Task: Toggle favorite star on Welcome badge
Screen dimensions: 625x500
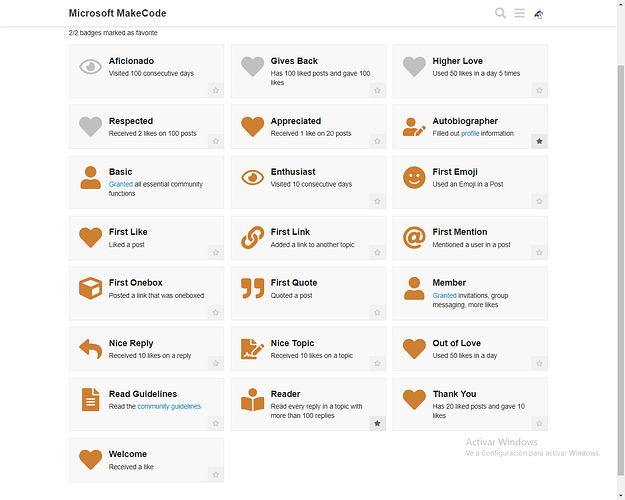Action: [x=216, y=475]
